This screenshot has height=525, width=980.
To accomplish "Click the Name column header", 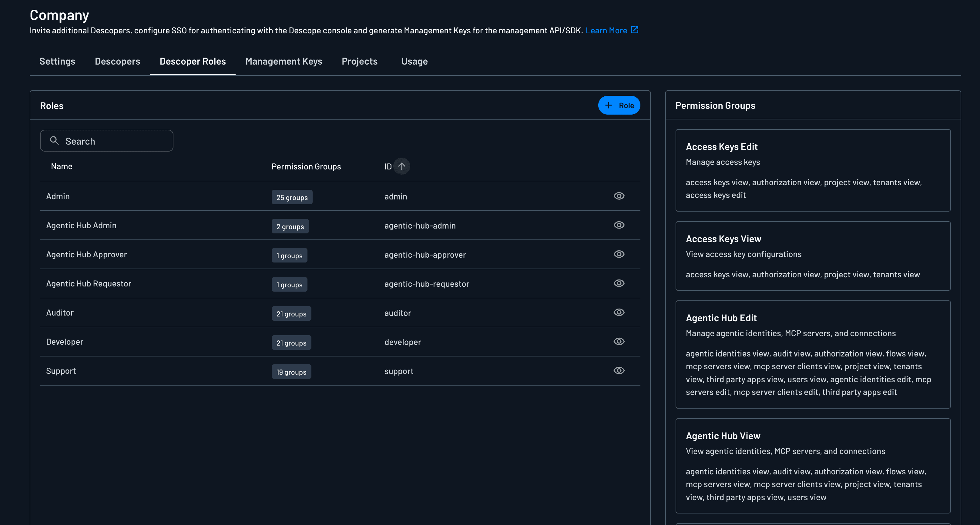I will [62, 166].
